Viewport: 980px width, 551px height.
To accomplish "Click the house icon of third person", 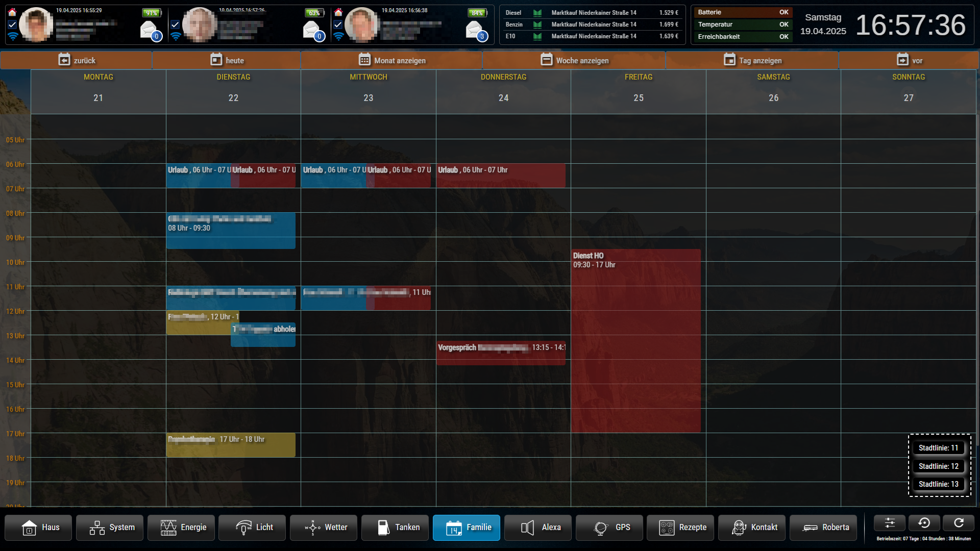I will click(x=338, y=12).
